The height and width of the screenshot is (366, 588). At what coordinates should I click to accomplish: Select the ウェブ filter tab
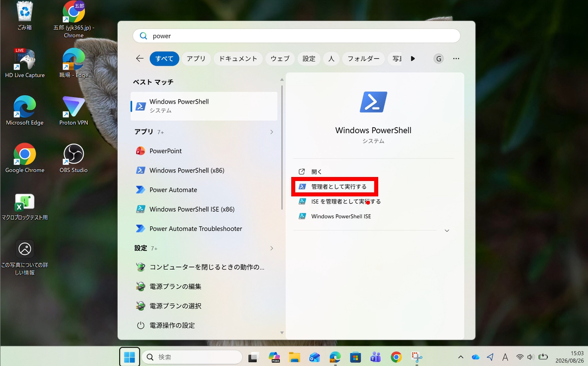click(x=280, y=59)
